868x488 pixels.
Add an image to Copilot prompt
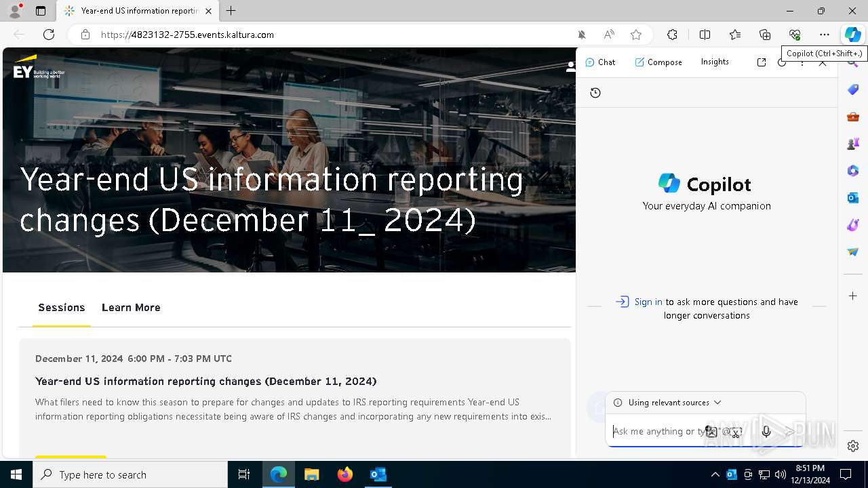pos(711,432)
